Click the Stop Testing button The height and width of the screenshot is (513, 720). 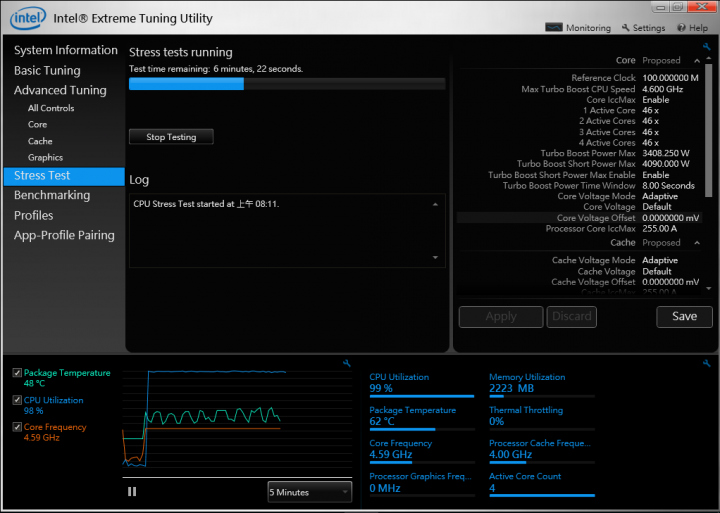click(x=171, y=137)
